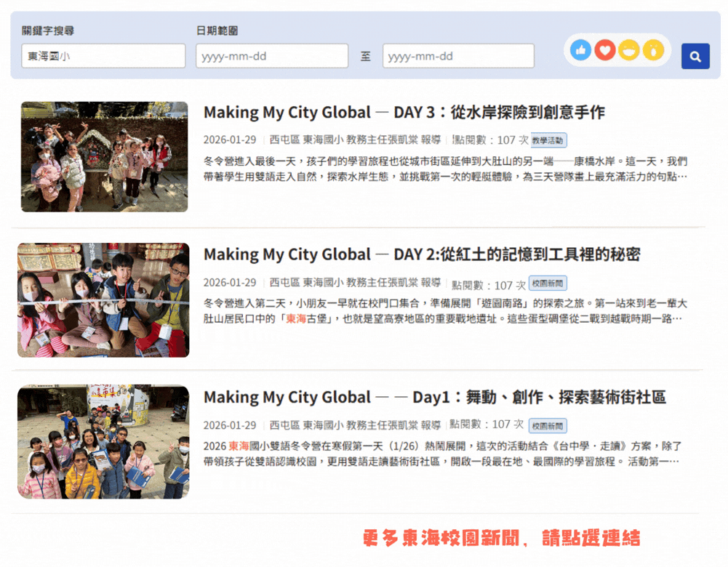Click the red 更多東海校園新聞 link text
Screen dimensions: 728x567
(x=501, y=539)
